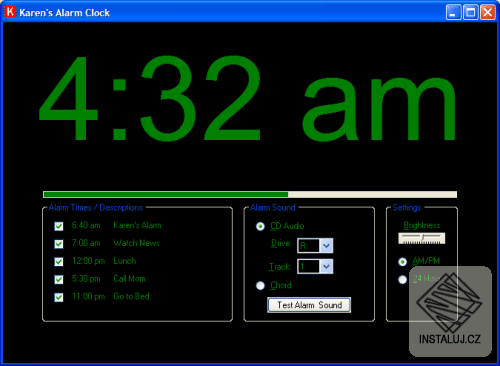The height and width of the screenshot is (366, 500).
Task: Toggle the 12:00 pm Lunch alarm checkbox
Action: click(59, 262)
